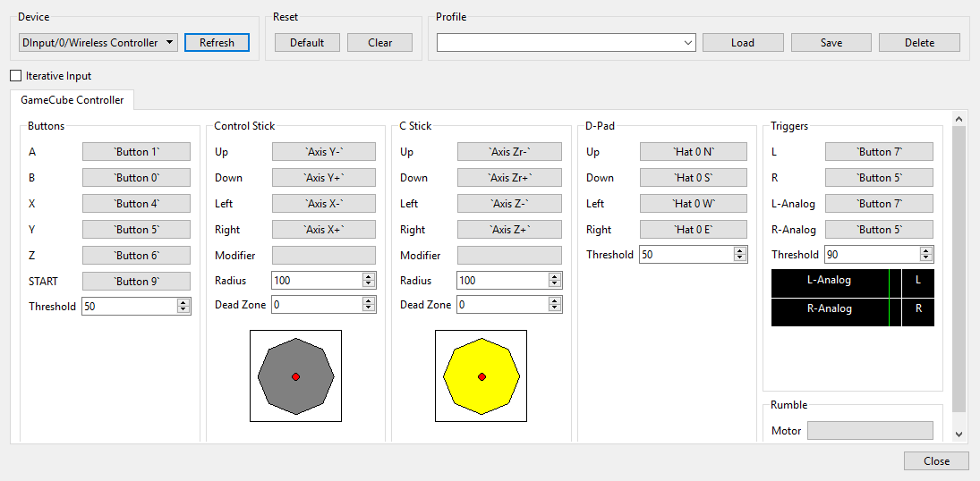
Task: Load the selected profile
Action: point(742,43)
